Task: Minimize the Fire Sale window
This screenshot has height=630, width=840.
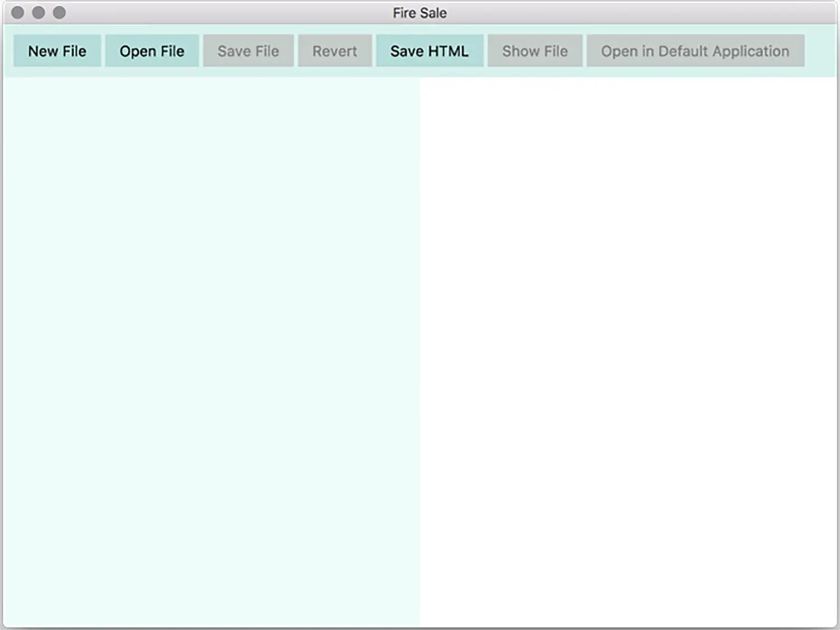Action: point(39,12)
